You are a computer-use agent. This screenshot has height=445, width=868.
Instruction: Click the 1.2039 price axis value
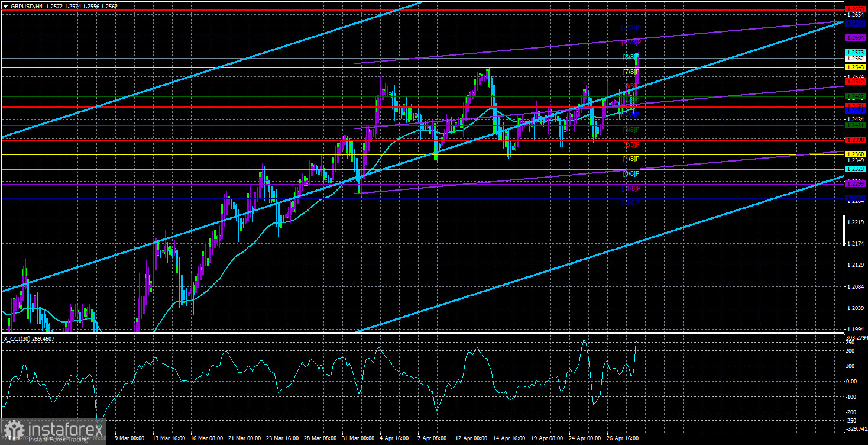[855, 308]
